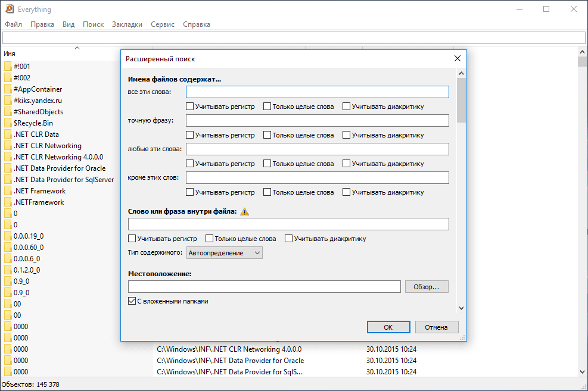Close the Расширенный поиск dialog with the X
The width and height of the screenshot is (588, 391).
(x=458, y=59)
